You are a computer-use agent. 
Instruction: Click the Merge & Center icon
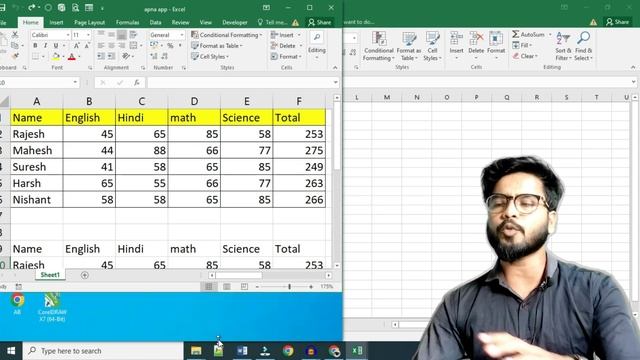coord(133,46)
